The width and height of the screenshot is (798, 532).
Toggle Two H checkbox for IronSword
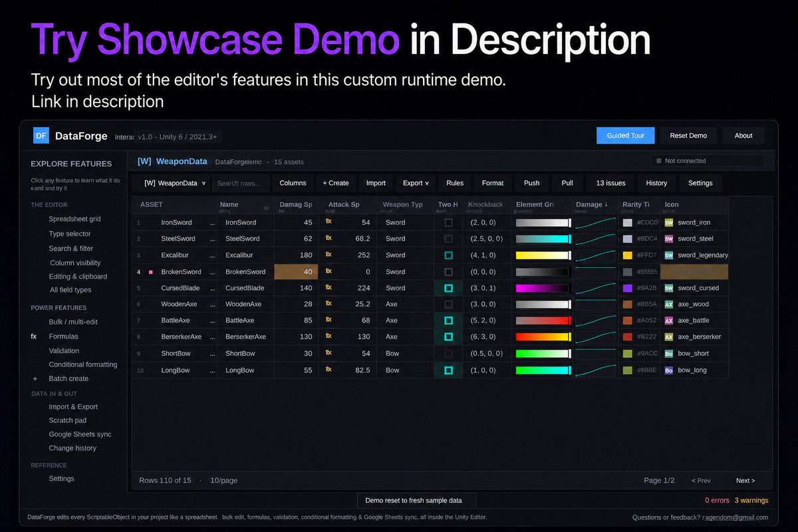point(448,223)
